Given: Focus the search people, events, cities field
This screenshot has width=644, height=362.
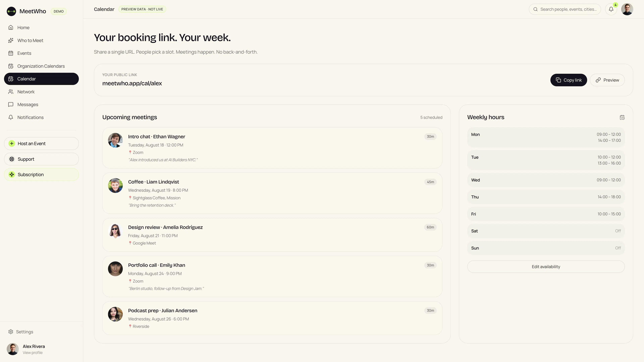Looking at the screenshot, I should click(x=565, y=9).
